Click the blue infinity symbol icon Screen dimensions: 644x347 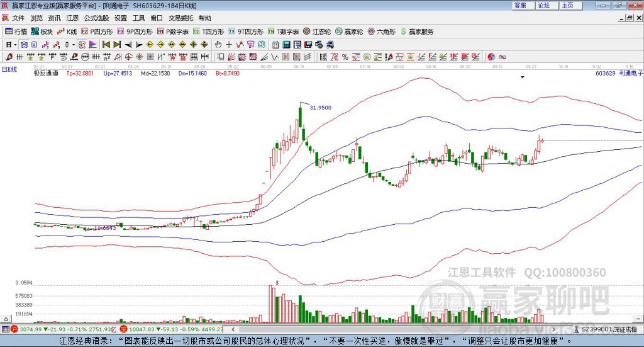(502, 57)
